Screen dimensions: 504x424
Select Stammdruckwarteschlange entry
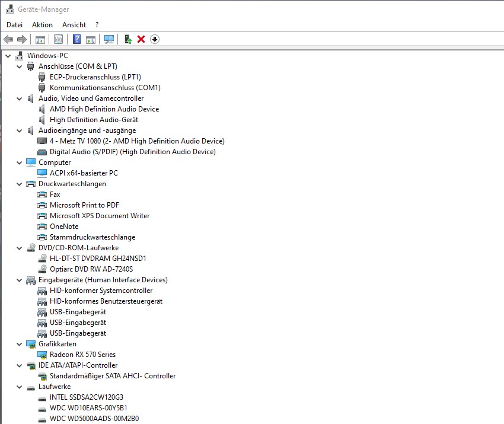92,237
